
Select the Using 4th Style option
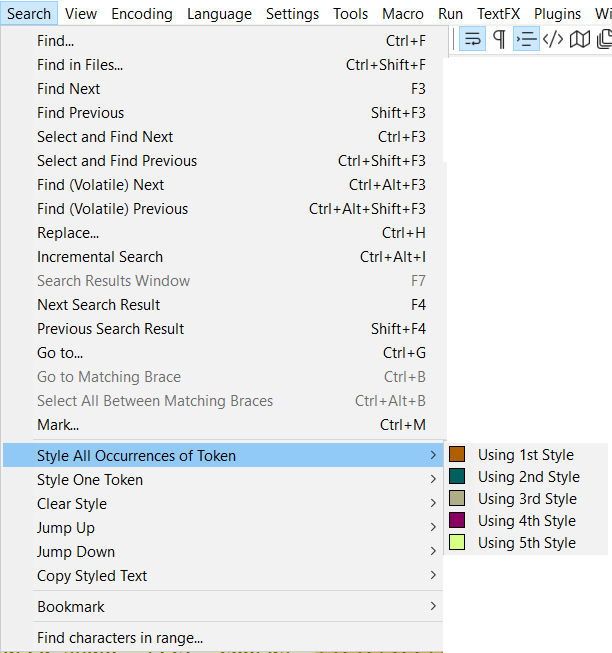tap(526, 521)
